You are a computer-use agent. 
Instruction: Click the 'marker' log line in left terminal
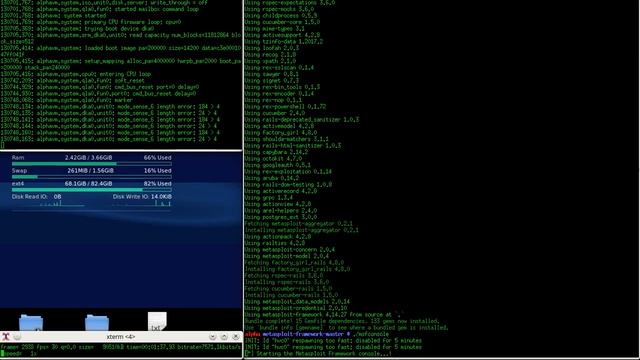tap(67, 100)
